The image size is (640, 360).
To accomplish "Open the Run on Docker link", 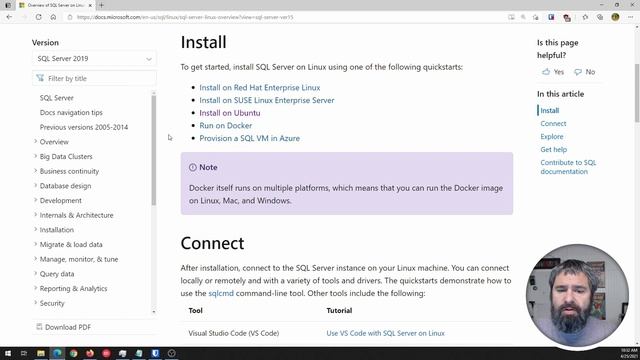I will click(x=225, y=126).
